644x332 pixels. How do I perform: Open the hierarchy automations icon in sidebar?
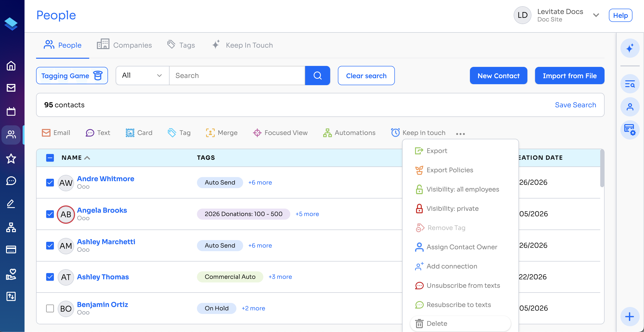point(11,227)
